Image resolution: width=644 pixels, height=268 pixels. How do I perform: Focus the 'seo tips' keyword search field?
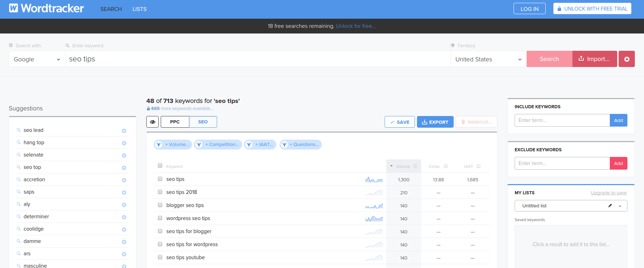[x=258, y=59]
